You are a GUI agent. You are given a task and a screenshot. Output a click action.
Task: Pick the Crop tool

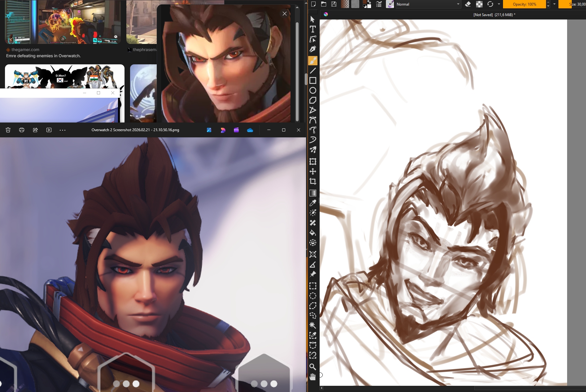[x=313, y=182]
